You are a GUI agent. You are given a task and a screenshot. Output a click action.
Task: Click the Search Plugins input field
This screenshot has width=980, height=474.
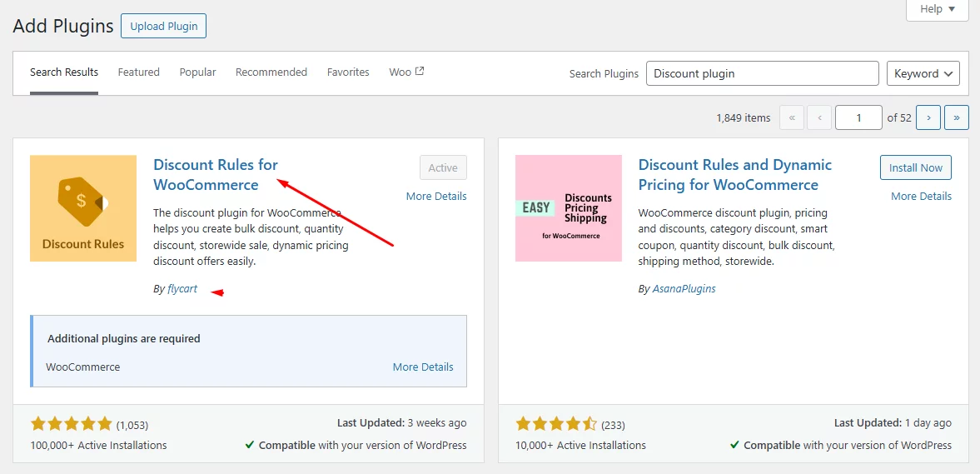pos(763,73)
